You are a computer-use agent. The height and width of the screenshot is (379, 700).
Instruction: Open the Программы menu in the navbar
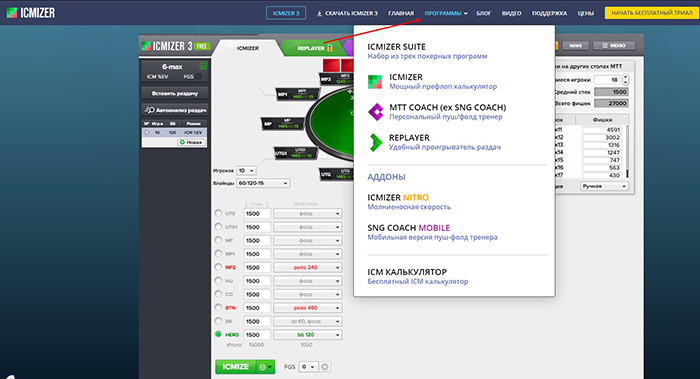446,13
